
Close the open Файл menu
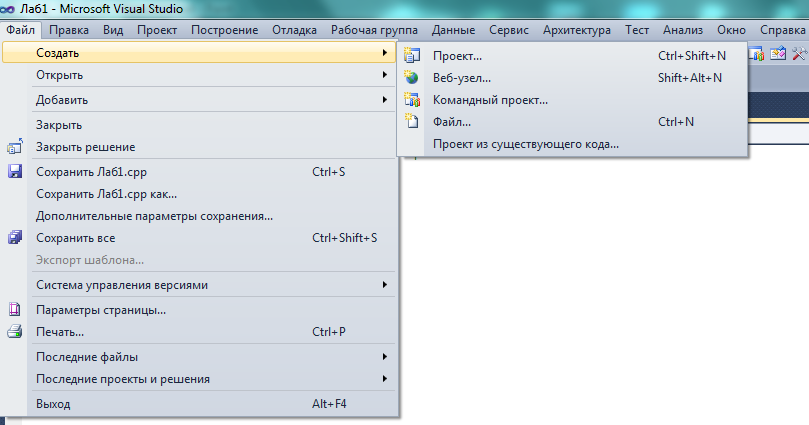coord(21,30)
